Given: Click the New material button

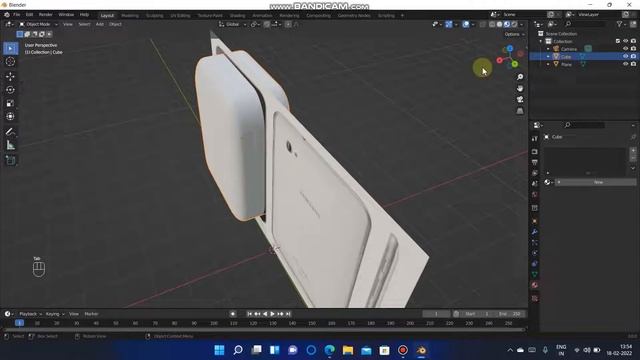Looking at the screenshot, I should point(596,182).
